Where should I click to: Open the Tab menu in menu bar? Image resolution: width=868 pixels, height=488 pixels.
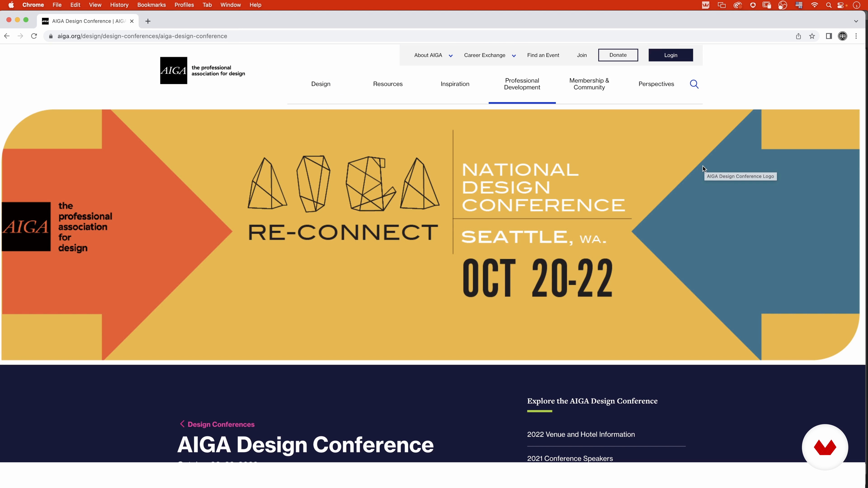coord(207,5)
